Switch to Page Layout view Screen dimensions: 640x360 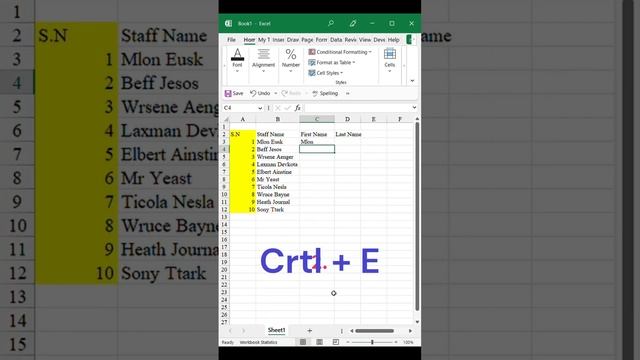[319, 342]
